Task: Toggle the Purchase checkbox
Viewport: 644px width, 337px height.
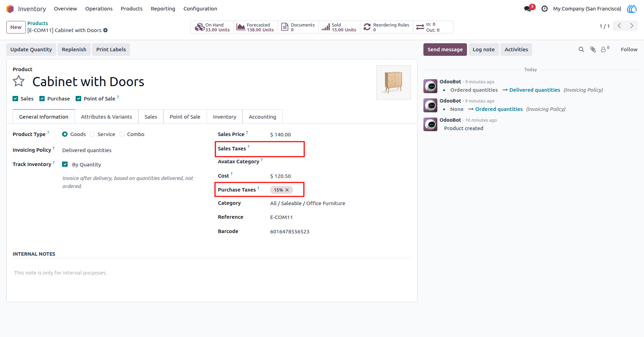Action: pos(42,99)
